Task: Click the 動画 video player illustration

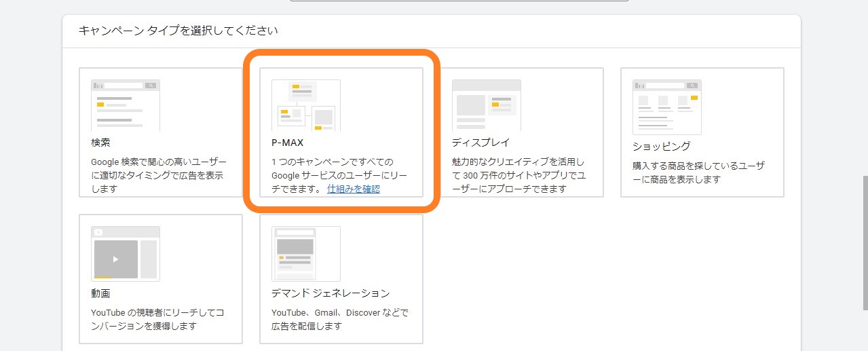Action: [126, 254]
